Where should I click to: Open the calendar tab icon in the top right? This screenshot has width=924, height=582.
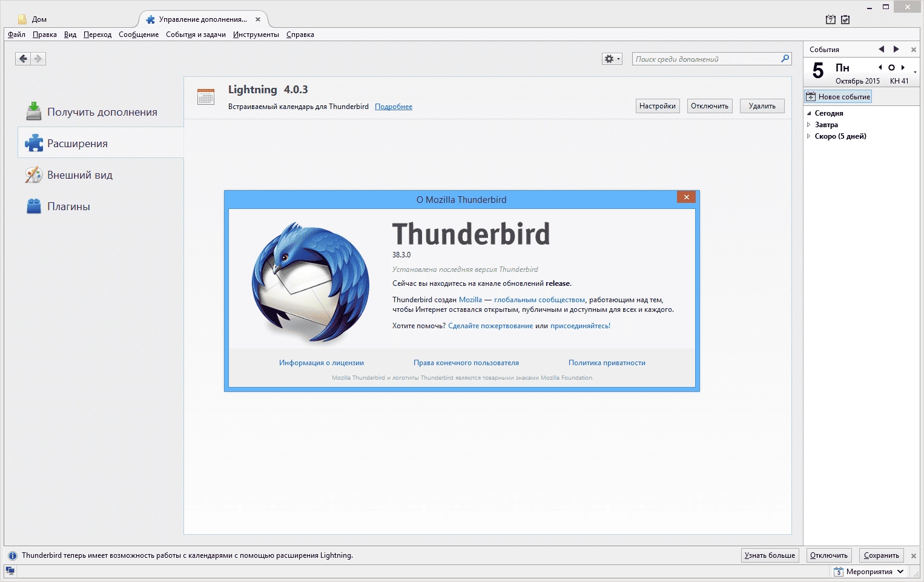[831, 19]
